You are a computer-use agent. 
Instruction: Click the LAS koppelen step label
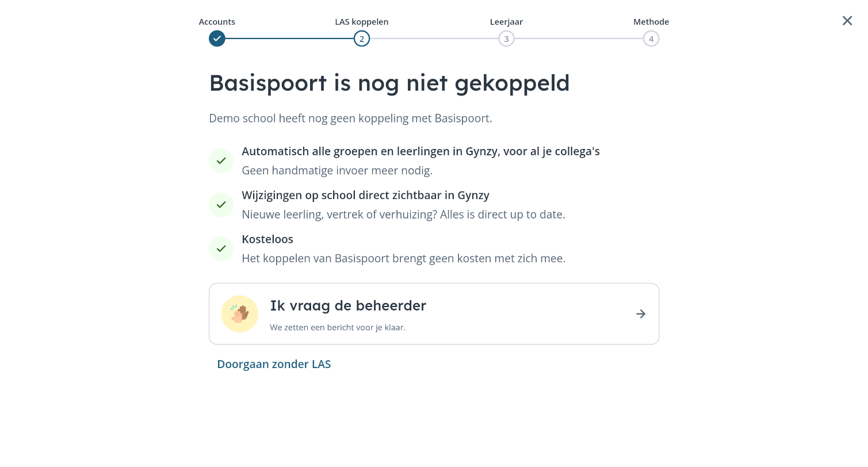[362, 22]
